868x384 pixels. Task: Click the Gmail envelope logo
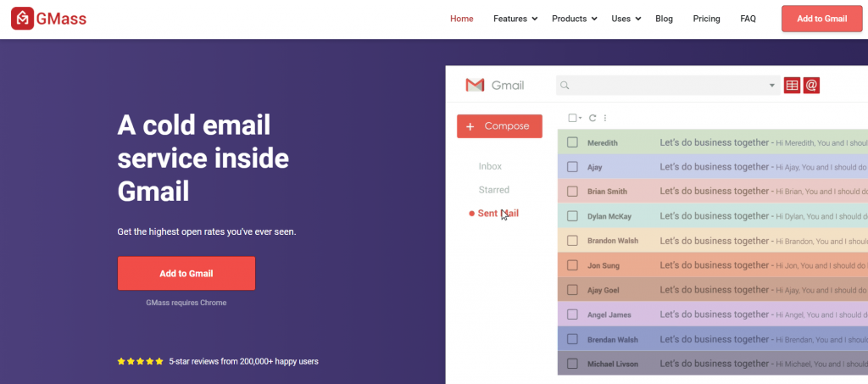(476, 85)
